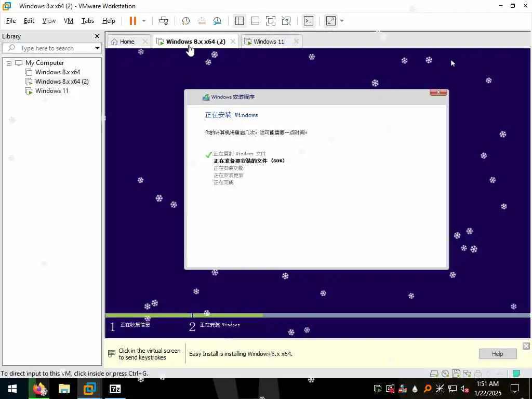The width and height of the screenshot is (532, 399).
Task: Click the floppy drive status icon
Action: [456, 374]
